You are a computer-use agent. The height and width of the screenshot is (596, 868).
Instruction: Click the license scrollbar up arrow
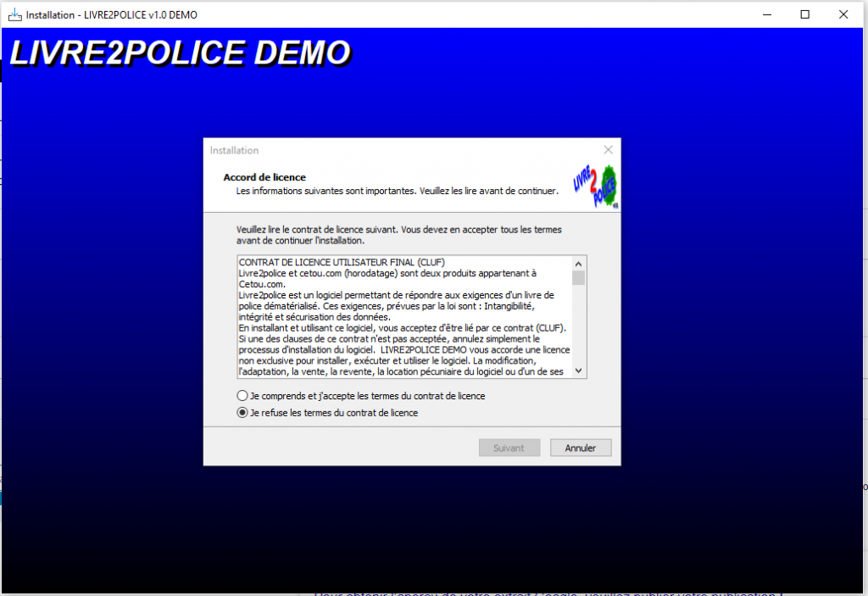tap(579, 263)
